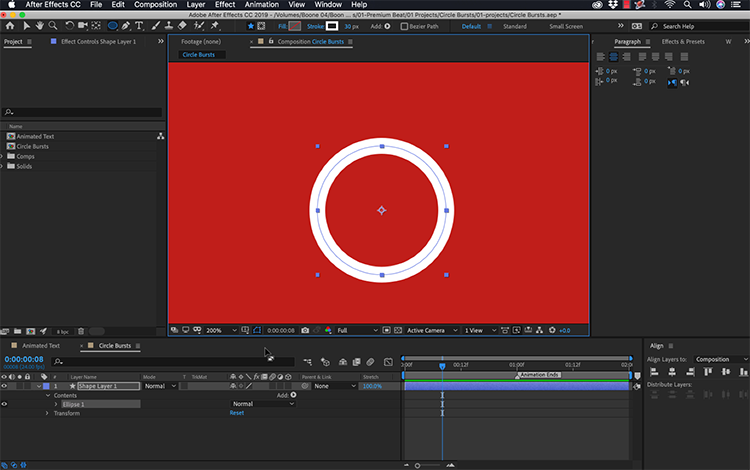Image resolution: width=750 pixels, height=470 pixels.
Task: Expand the Transform property group
Action: [46, 413]
